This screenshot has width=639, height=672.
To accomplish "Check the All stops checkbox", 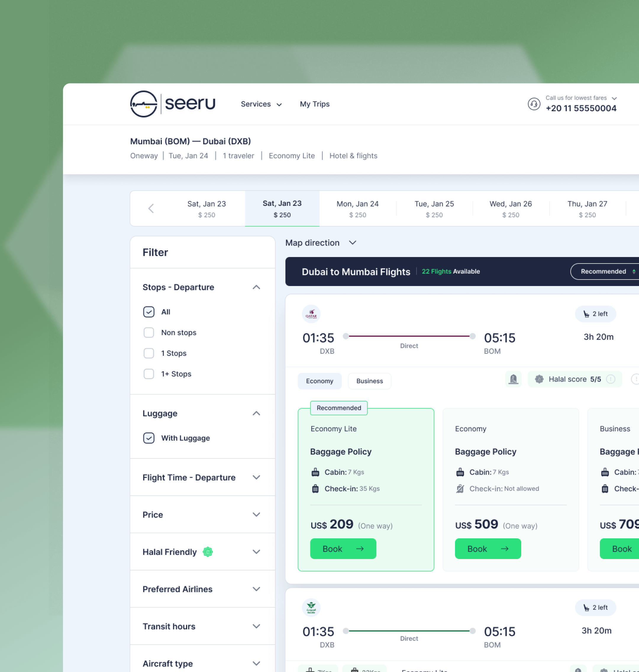I will click(149, 312).
